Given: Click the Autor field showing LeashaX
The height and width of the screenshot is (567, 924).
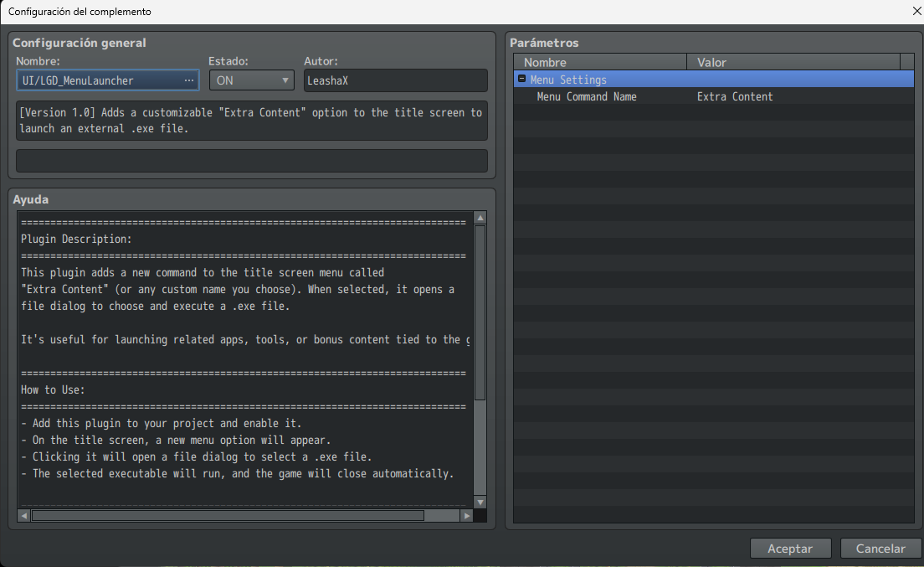Looking at the screenshot, I should pos(395,80).
